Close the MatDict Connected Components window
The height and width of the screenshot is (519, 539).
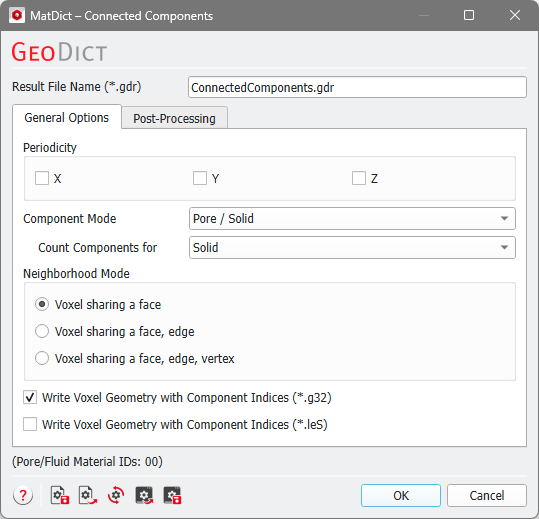[515, 15]
